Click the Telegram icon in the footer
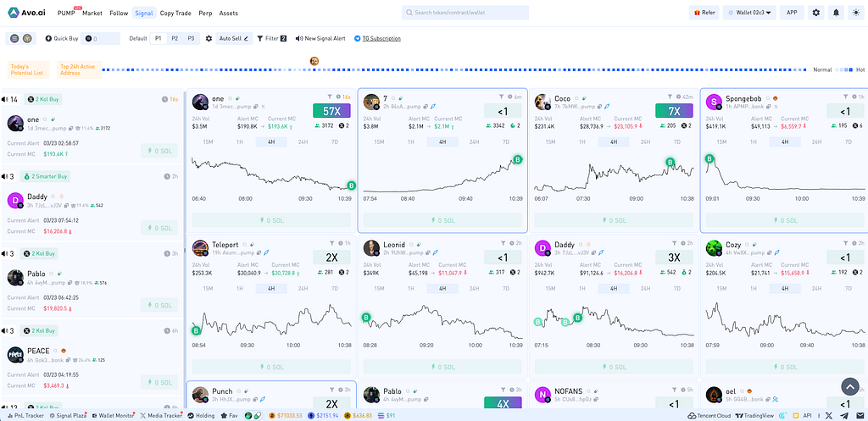 [843, 415]
